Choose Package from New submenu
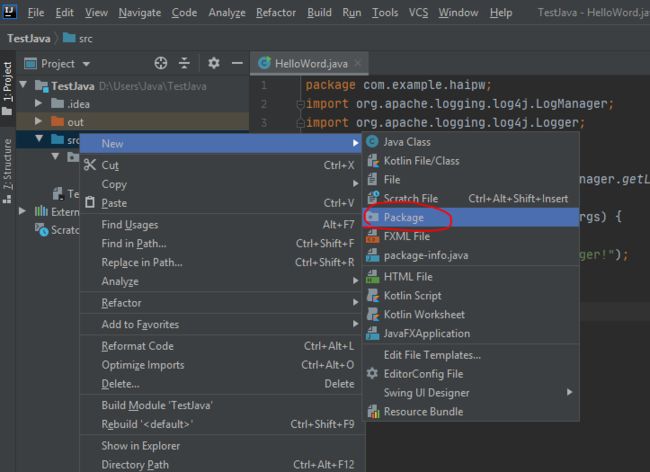 471,217
